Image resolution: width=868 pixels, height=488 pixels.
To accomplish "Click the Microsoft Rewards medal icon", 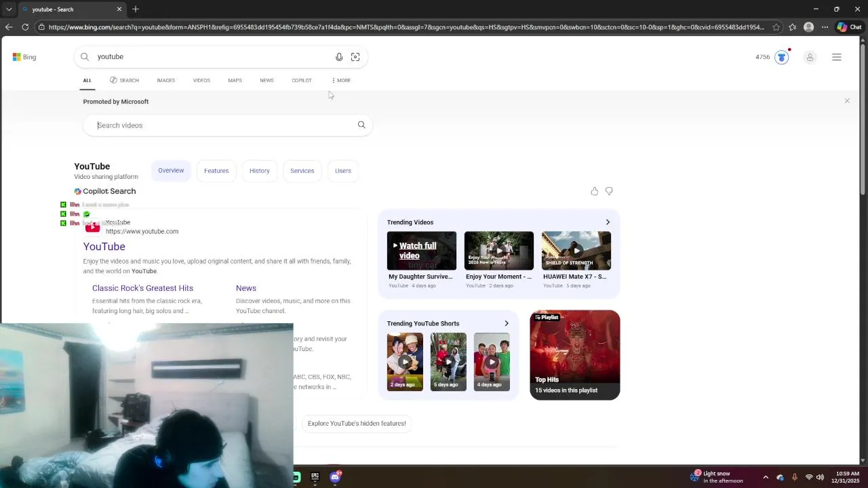I will (782, 57).
